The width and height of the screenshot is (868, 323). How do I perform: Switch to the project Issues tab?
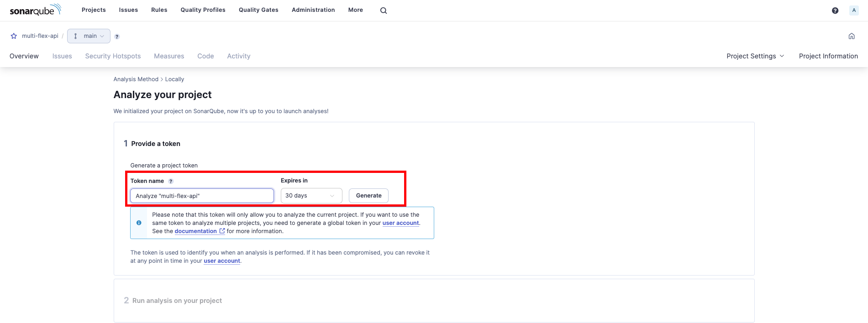click(x=62, y=56)
